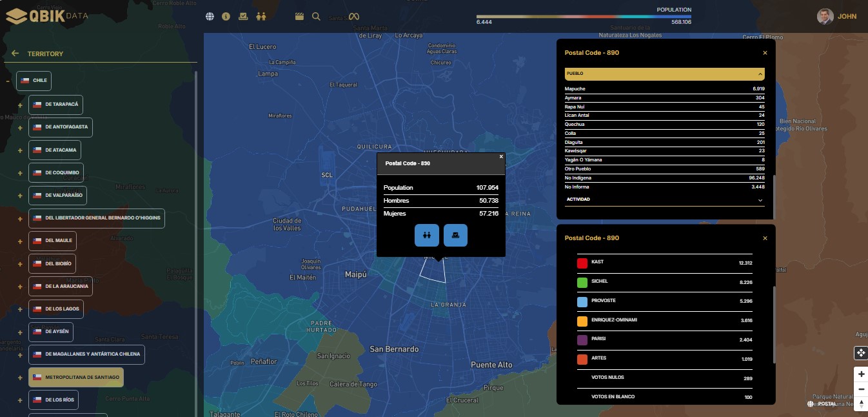Zoom in on the map
868x417 pixels.
[861, 374]
